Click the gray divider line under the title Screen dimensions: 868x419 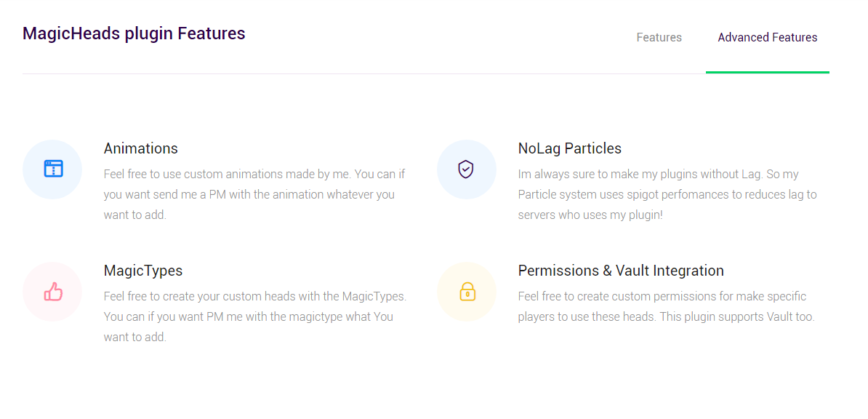tap(363, 73)
